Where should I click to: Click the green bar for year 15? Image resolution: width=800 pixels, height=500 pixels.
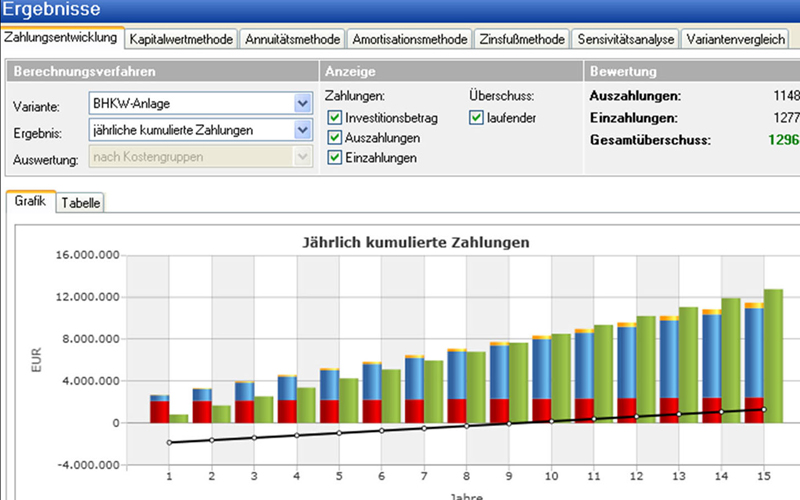[x=773, y=356]
